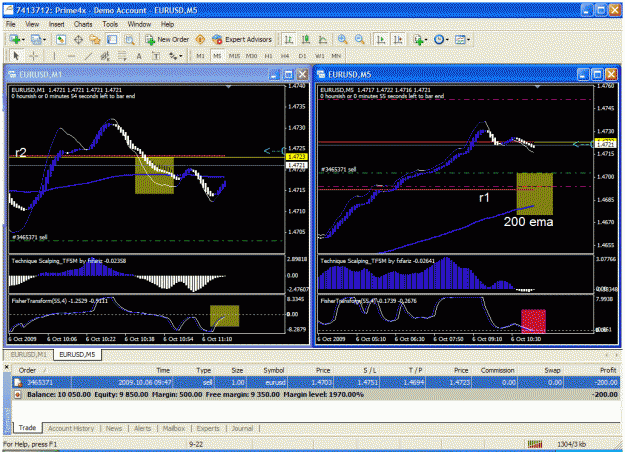Image resolution: width=625 pixels, height=452 pixels.
Task: Open the Strategy Tester magnifier icon
Action: [x=130, y=39]
